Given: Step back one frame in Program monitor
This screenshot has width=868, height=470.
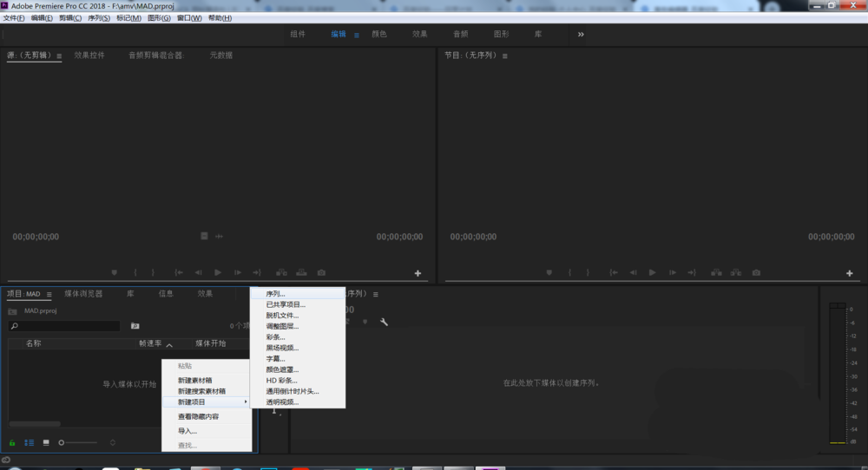Looking at the screenshot, I should click(633, 272).
